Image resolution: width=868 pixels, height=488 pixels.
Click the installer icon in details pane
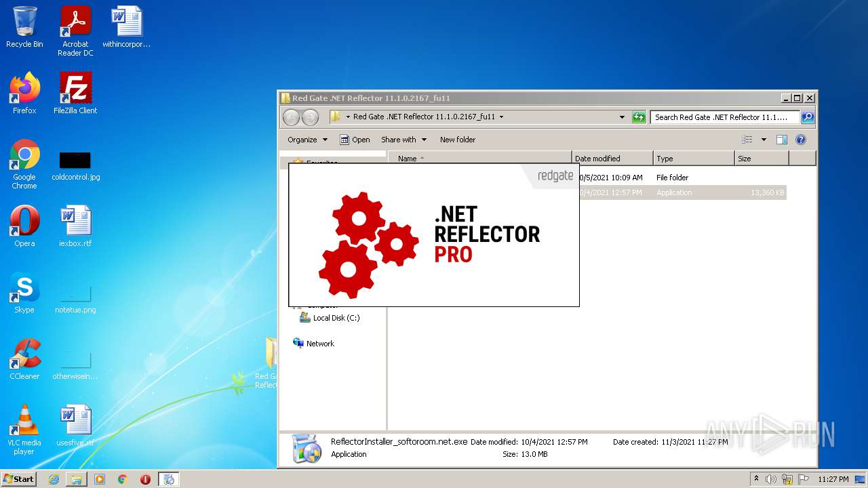point(307,449)
